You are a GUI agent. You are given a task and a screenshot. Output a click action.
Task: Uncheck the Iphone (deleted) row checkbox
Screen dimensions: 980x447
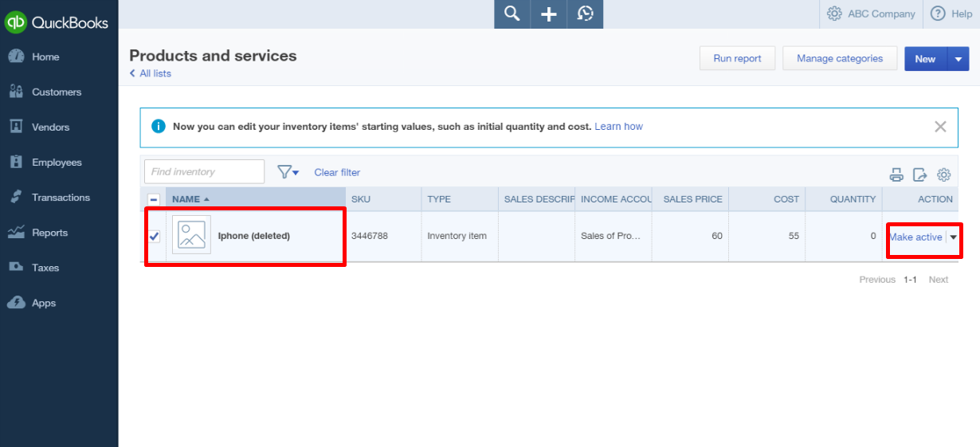point(154,236)
